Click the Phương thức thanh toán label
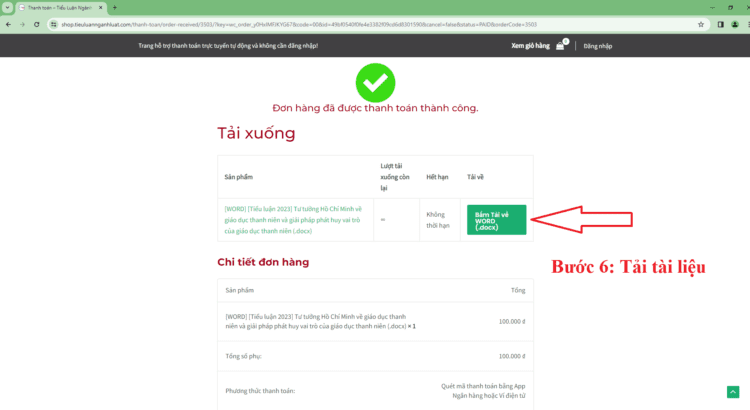The height and width of the screenshot is (410, 750). tap(260, 391)
